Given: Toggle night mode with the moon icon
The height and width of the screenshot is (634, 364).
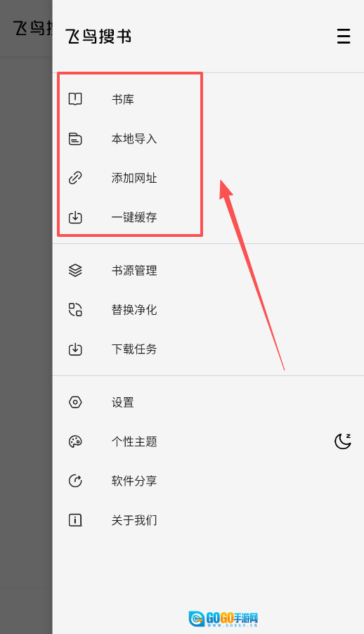Looking at the screenshot, I should (342, 441).
